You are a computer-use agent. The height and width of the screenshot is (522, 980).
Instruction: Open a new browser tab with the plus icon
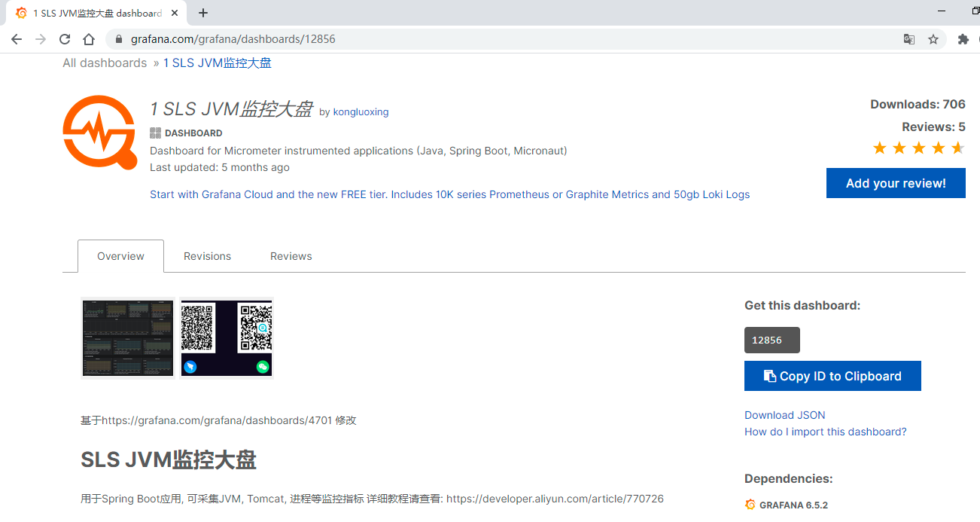tap(203, 13)
